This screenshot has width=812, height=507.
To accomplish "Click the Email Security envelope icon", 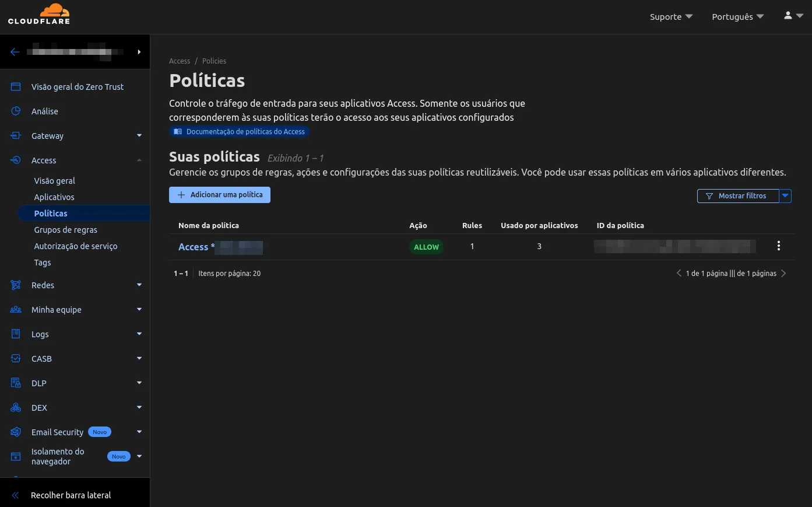I will (x=16, y=432).
